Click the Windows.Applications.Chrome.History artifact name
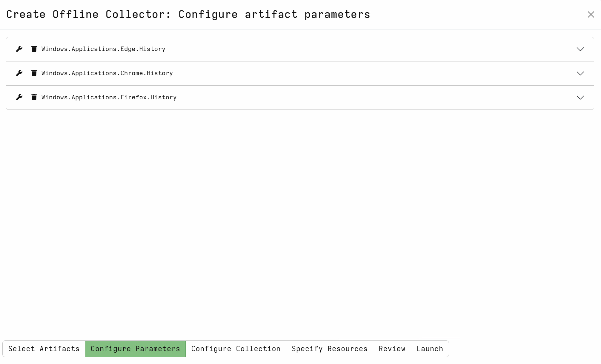The height and width of the screenshot is (364, 601). click(107, 73)
